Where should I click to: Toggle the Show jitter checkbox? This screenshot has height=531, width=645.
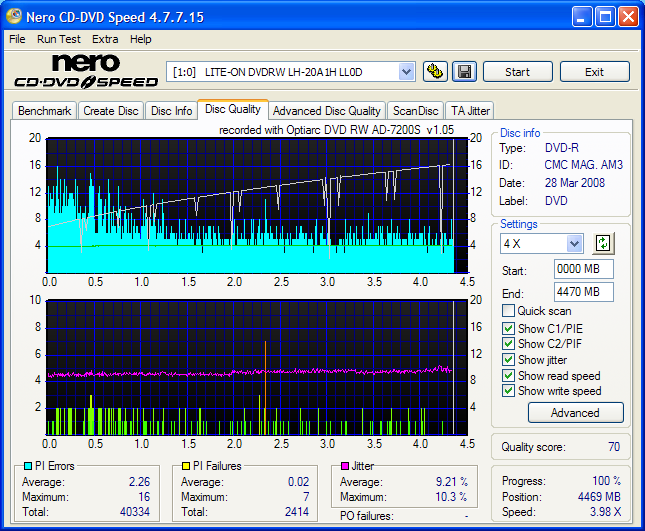click(x=509, y=359)
